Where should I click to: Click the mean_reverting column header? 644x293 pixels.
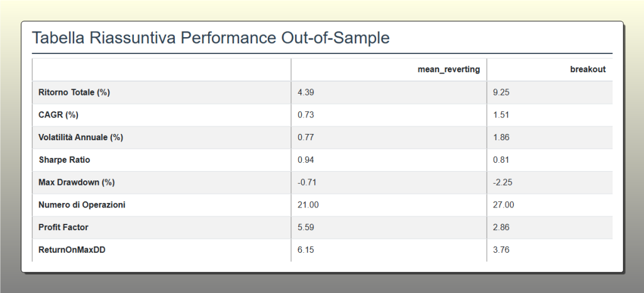point(448,69)
